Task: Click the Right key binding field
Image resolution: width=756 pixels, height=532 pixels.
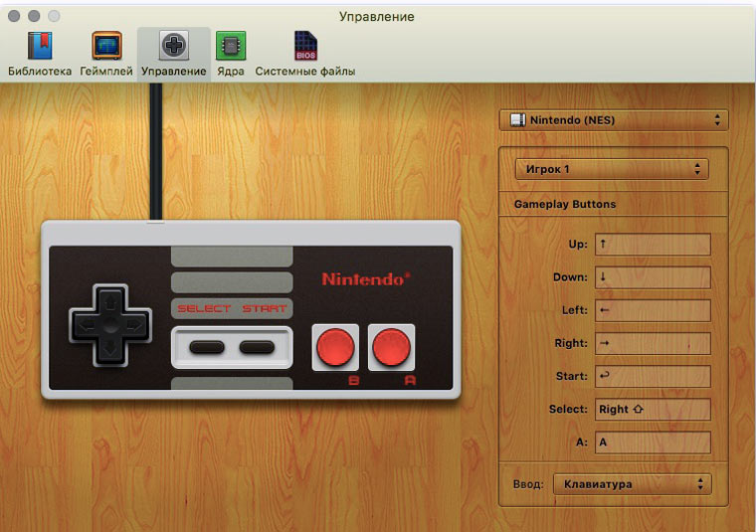Action: tap(653, 343)
